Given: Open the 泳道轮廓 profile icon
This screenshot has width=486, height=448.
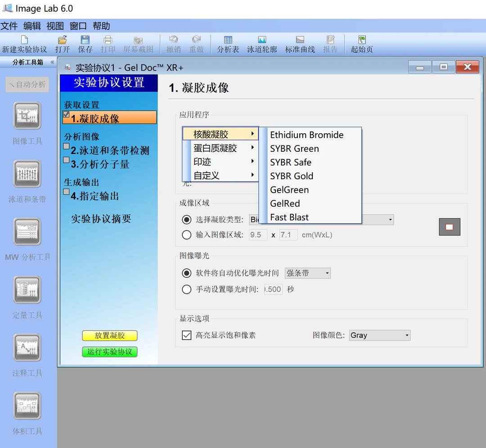Looking at the screenshot, I should [262, 40].
